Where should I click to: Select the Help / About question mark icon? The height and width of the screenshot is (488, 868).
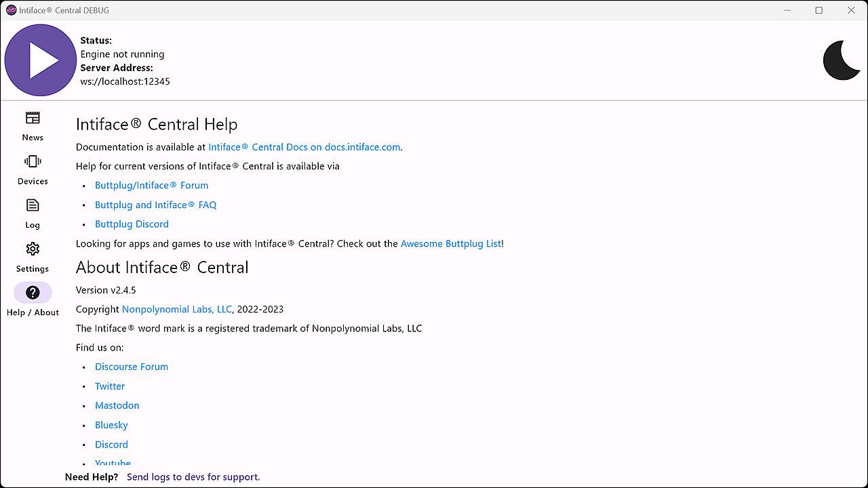[33, 293]
